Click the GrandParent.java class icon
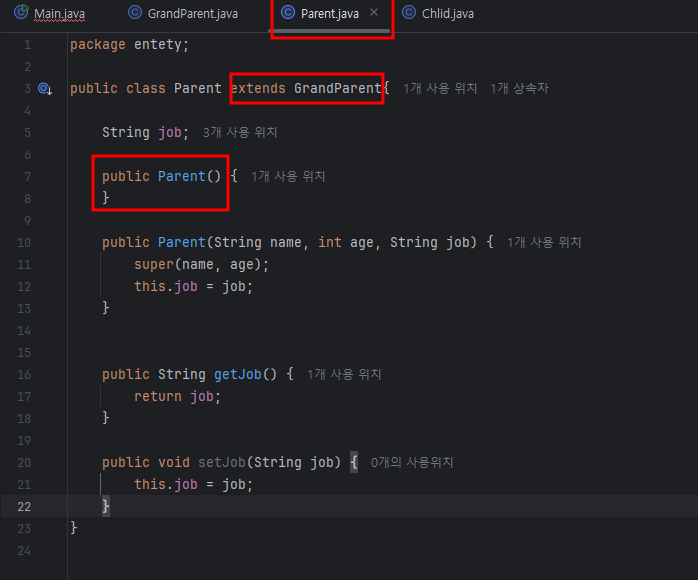 135,13
